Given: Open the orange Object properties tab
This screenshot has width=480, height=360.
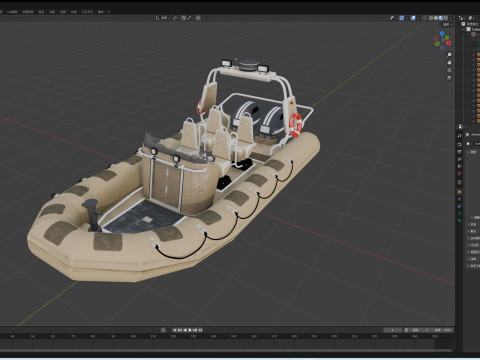Looking at the screenshot, I should [x=459, y=192].
